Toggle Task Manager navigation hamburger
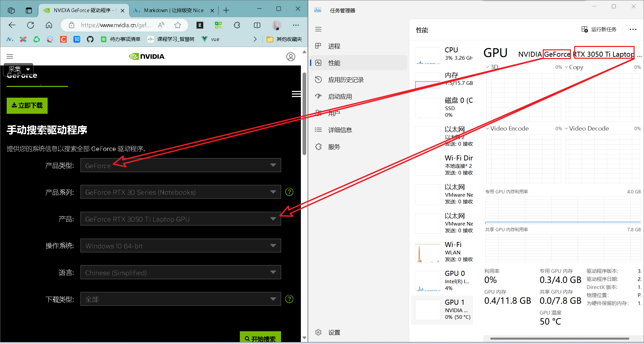The width and height of the screenshot is (644, 344). tap(318, 29)
